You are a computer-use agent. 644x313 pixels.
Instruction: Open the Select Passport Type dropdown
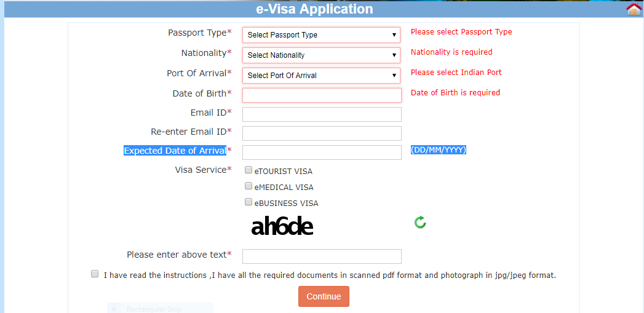coord(321,35)
